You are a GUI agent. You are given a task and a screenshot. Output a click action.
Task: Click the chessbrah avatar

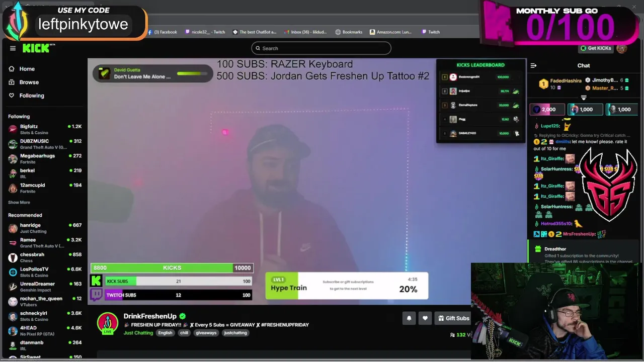click(x=13, y=257)
